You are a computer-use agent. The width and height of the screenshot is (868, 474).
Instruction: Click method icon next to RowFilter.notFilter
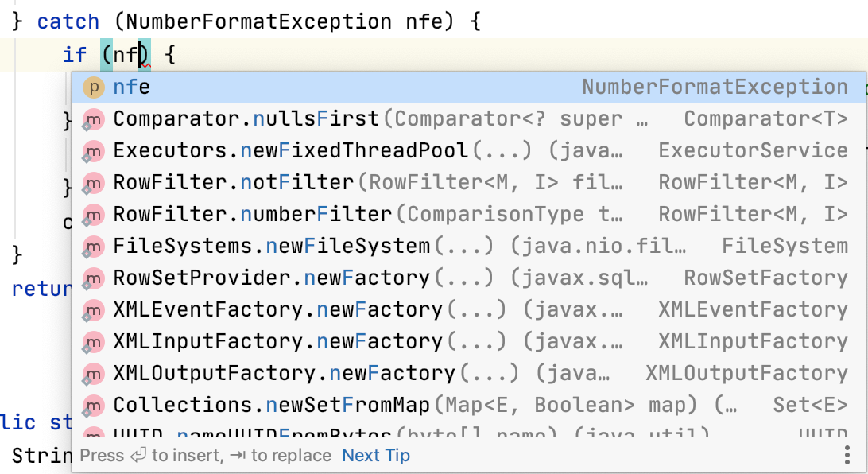(94, 183)
